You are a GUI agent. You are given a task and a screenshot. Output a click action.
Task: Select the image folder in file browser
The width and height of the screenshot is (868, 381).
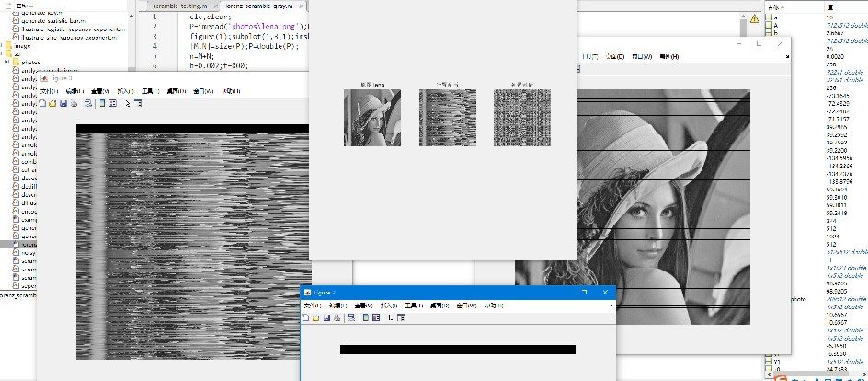tap(21, 46)
